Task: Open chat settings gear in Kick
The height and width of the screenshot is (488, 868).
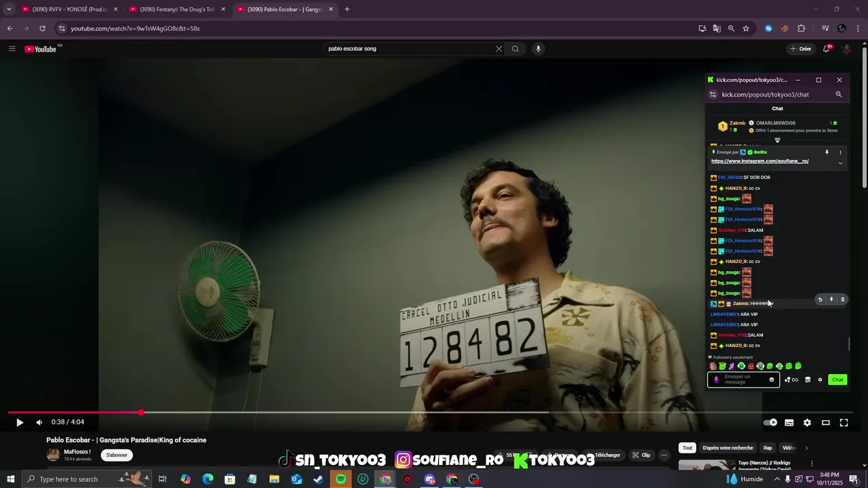Action: click(820, 380)
